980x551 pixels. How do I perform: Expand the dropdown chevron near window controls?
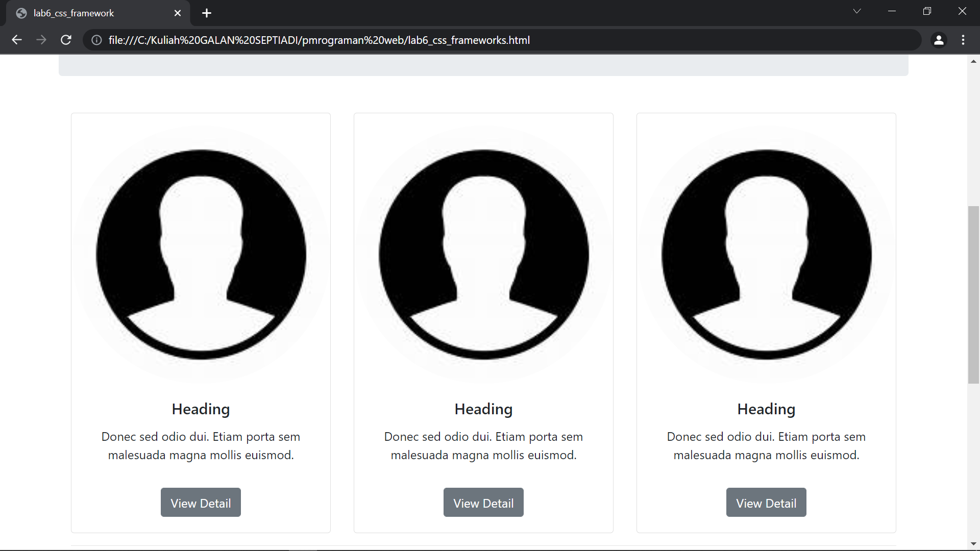click(857, 11)
